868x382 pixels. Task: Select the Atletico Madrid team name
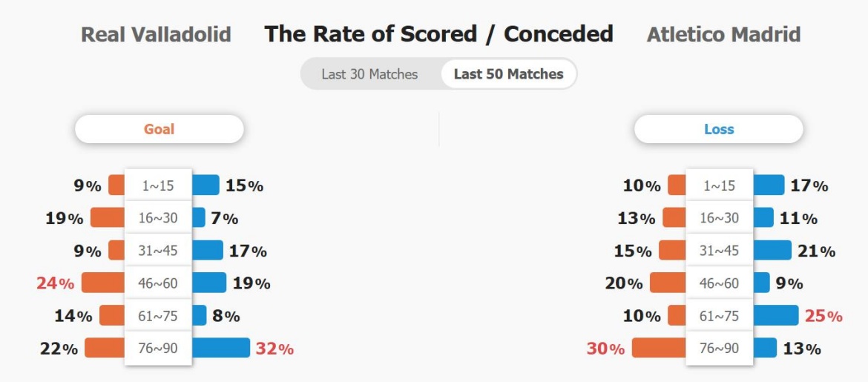coord(723,35)
